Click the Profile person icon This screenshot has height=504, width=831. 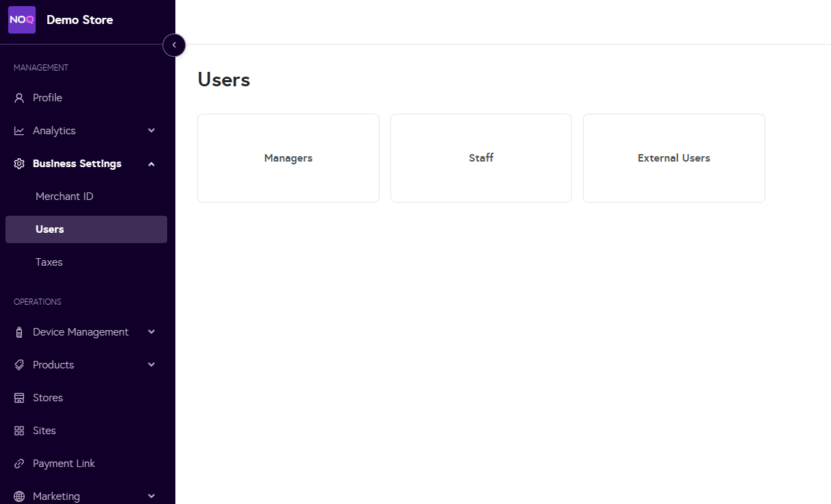pos(19,98)
